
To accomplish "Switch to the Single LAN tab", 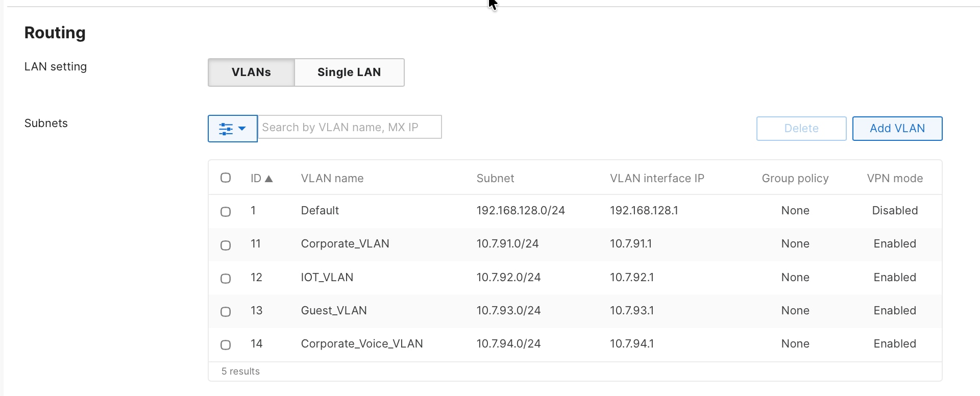I will (x=349, y=72).
